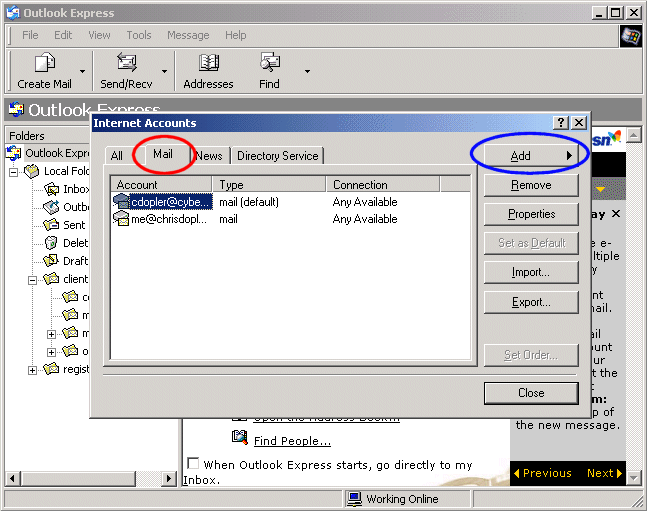Open account Properties
The image size is (647, 511).
(x=531, y=214)
